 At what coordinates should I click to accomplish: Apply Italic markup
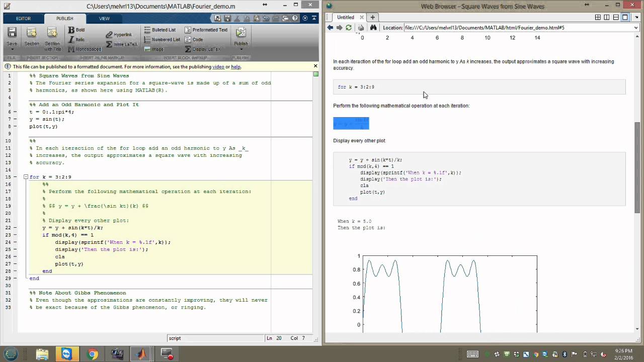76,40
